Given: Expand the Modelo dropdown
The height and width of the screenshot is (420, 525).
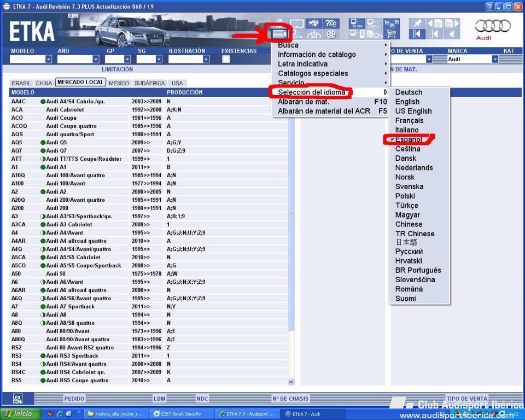Looking at the screenshot, I should tap(49, 59).
